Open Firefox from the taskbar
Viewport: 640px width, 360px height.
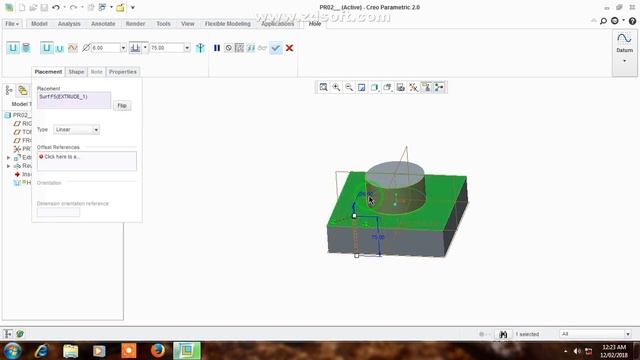(x=158, y=351)
